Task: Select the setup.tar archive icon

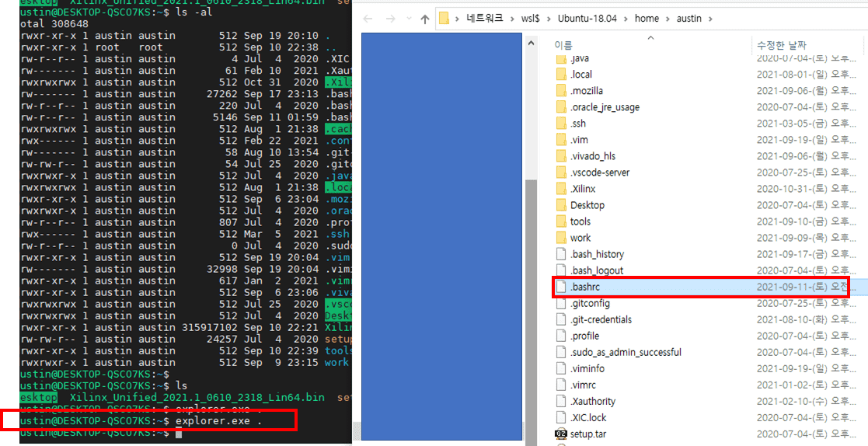Action: pyautogui.click(x=561, y=434)
